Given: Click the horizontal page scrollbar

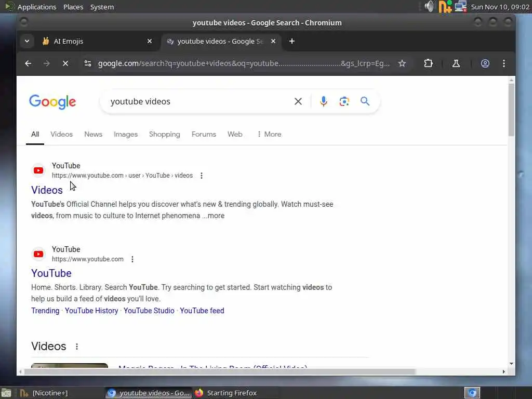Looking at the screenshot, I should [220, 372].
